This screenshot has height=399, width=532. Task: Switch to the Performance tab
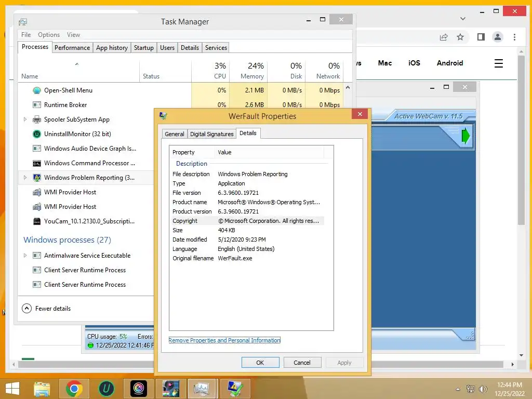point(72,48)
